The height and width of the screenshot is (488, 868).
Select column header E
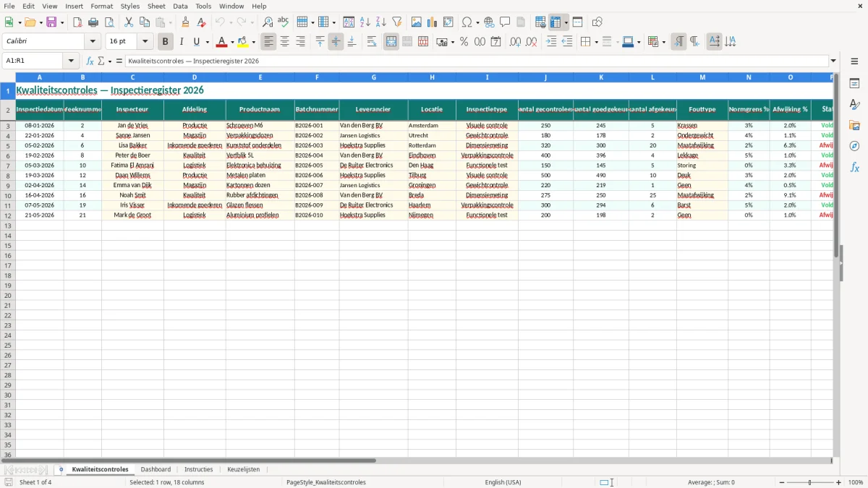click(260, 77)
